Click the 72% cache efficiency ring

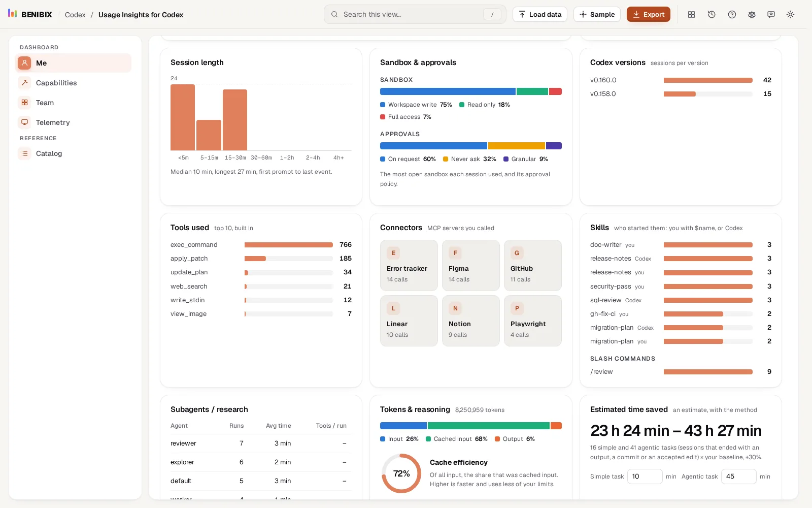(x=401, y=473)
